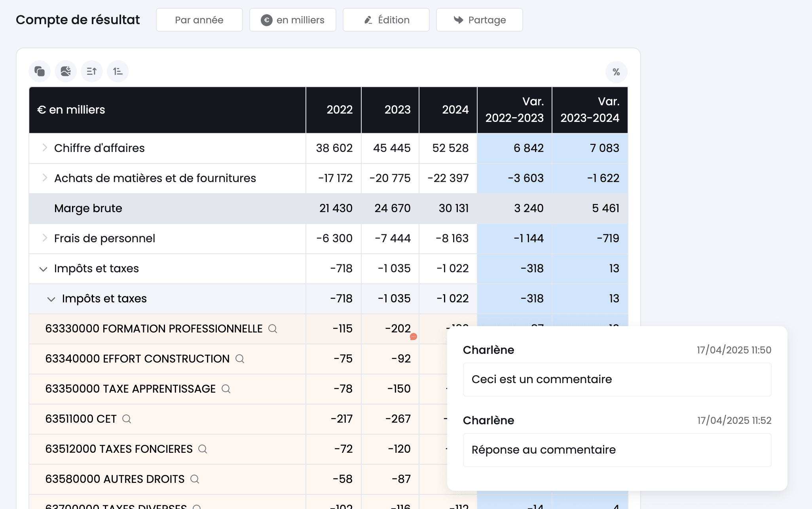Collapse the nested Impôts et taxes subrow
812x509 pixels.
coord(51,299)
